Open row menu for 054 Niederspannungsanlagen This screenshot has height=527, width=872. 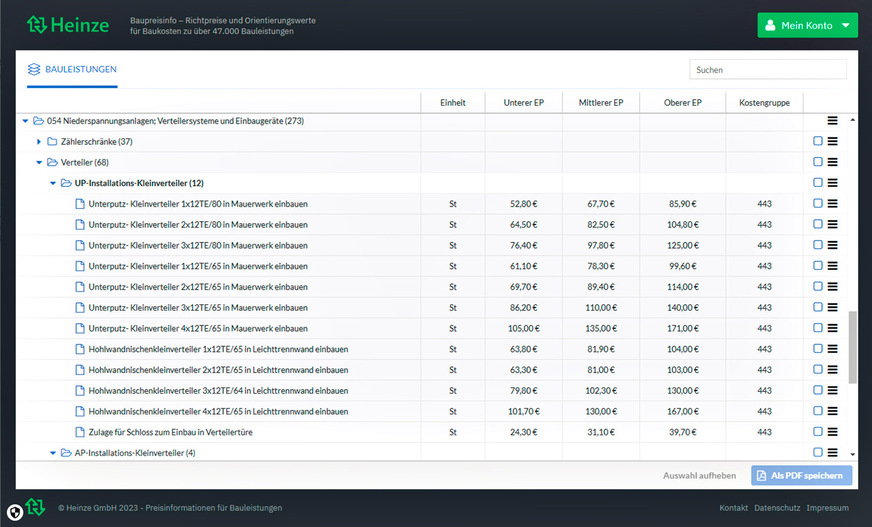pyautogui.click(x=832, y=120)
